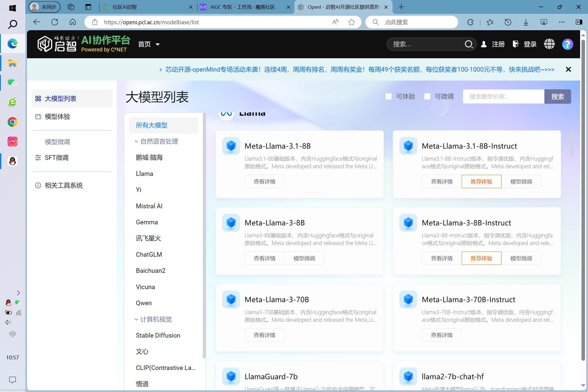The height and width of the screenshot is (392, 588).
Task: Click 模型微调 for Meta-Llama-3-8B
Action: pyautogui.click(x=304, y=258)
